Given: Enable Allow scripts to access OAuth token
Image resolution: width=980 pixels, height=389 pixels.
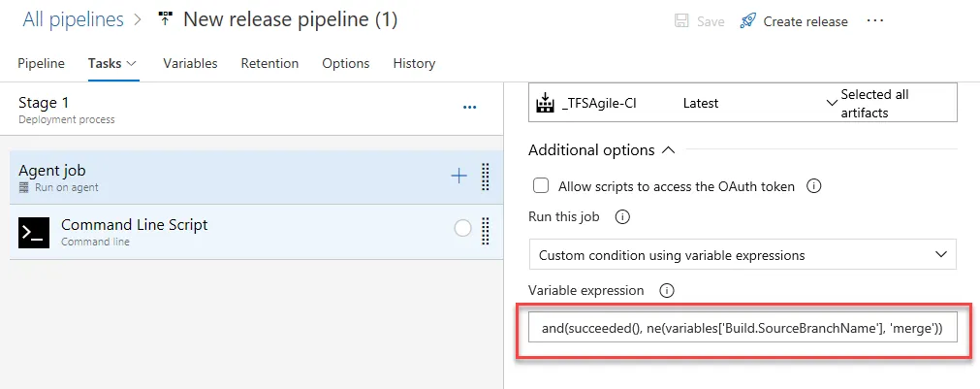Looking at the screenshot, I should pos(541,186).
